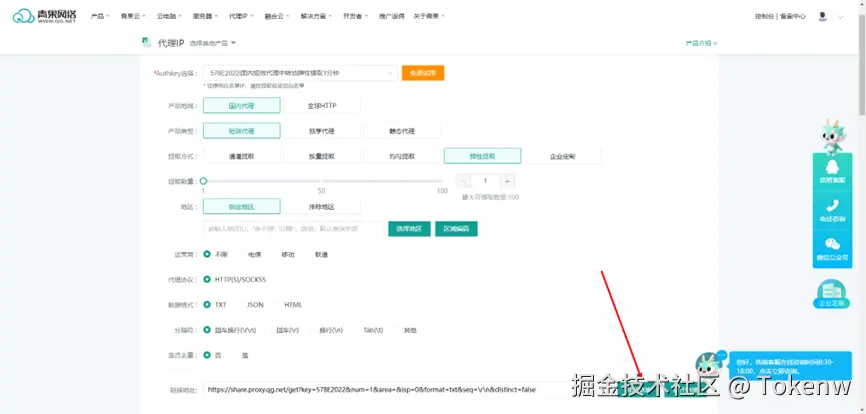The image size is (866, 414).
Task: Open the account dropdown arrow beside avatar
Action: tap(841, 17)
